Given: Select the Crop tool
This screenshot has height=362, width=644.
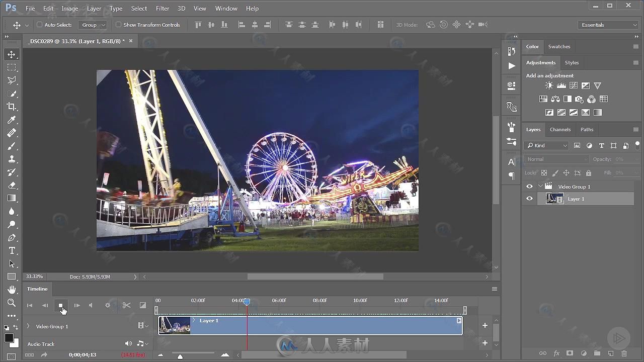Looking at the screenshot, I should pos(12,107).
